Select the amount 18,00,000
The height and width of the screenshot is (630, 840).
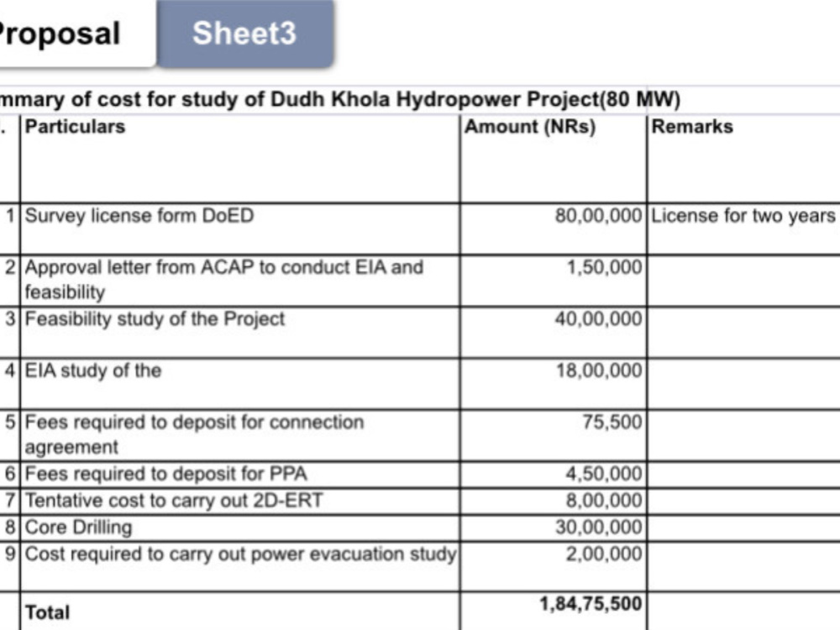(554, 384)
